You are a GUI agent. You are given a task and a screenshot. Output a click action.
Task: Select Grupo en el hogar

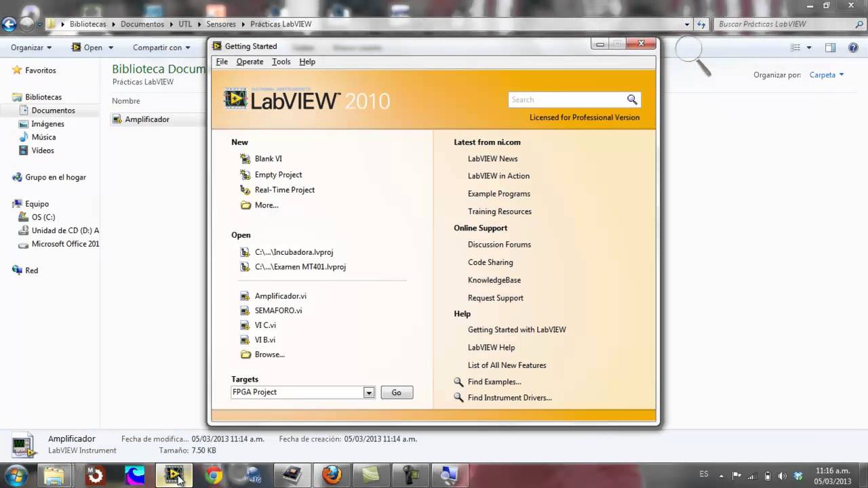click(56, 178)
